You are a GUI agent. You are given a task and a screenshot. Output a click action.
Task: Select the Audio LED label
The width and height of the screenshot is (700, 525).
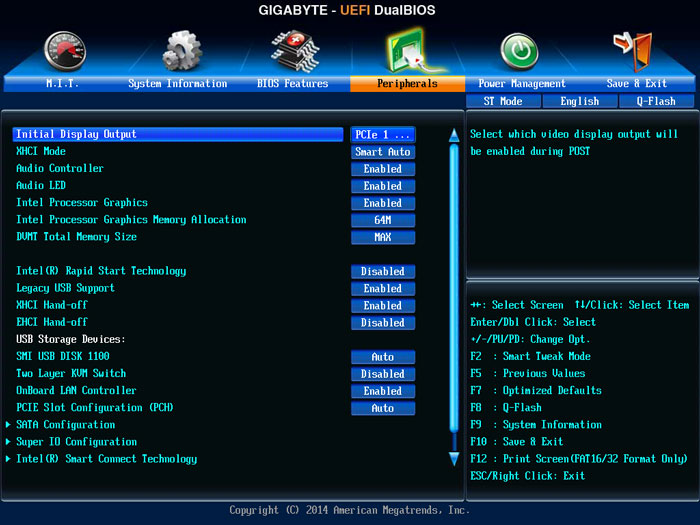tap(41, 185)
